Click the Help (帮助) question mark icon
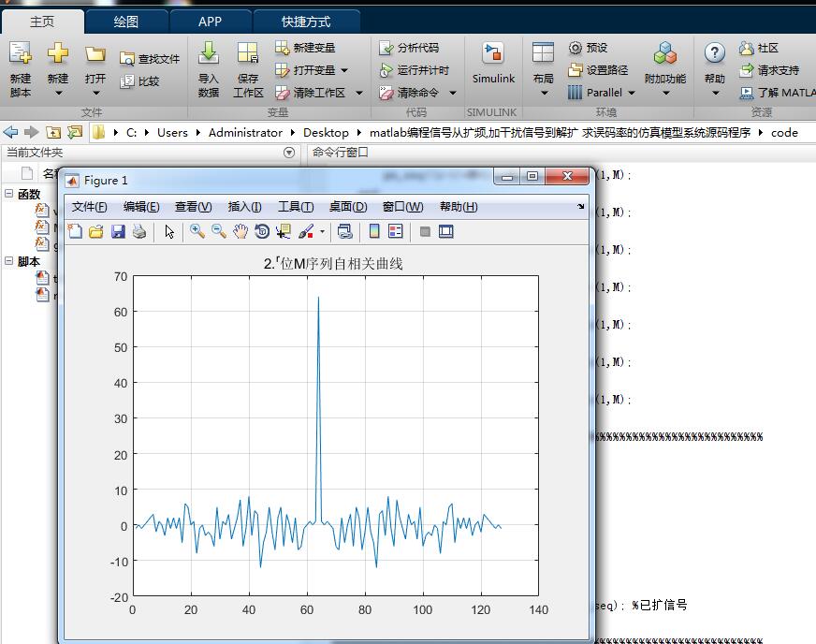 pyautogui.click(x=715, y=53)
